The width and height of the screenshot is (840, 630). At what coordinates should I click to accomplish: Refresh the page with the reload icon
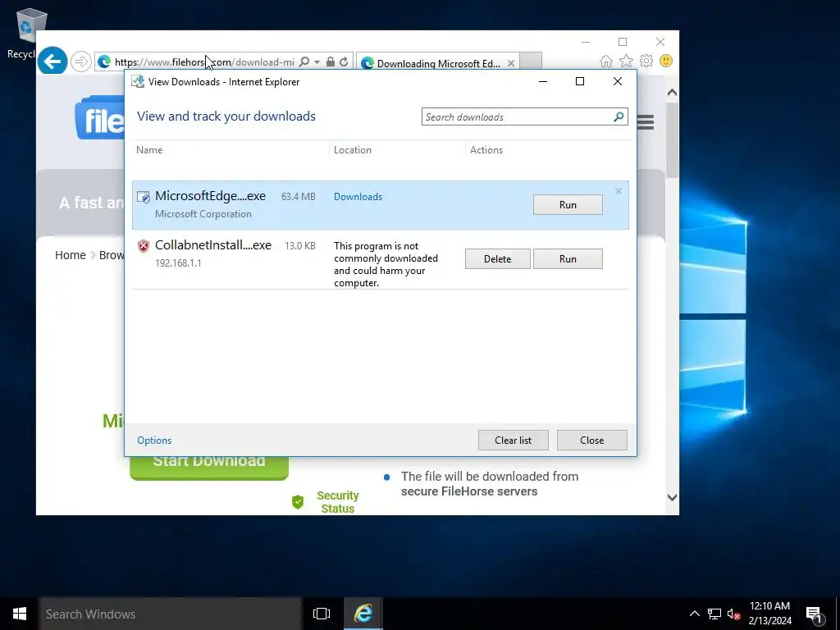344,62
